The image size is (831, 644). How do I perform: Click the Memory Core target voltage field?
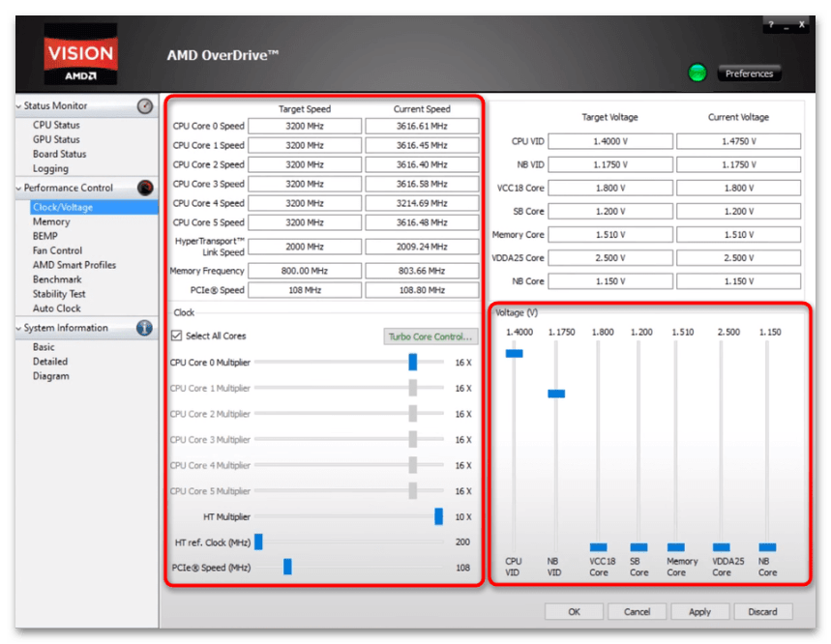pos(610,235)
